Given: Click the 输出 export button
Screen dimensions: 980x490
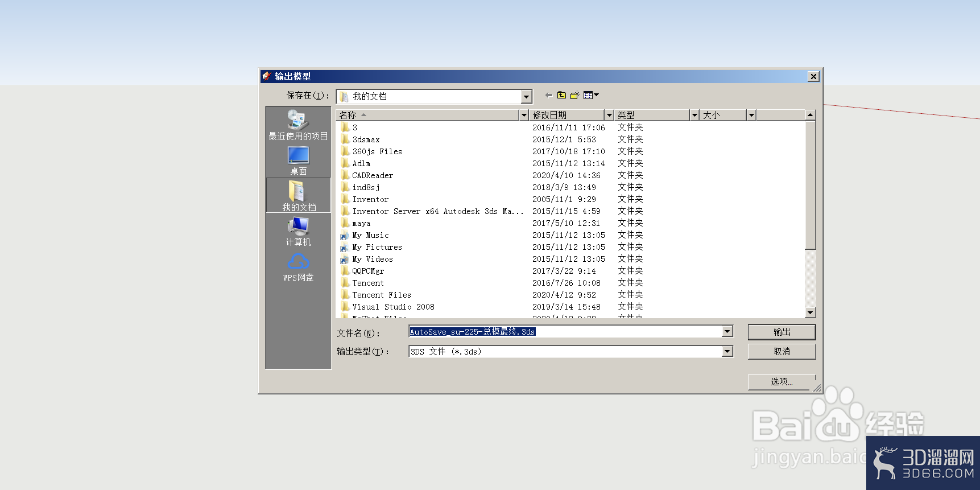Looking at the screenshot, I should pos(781,332).
